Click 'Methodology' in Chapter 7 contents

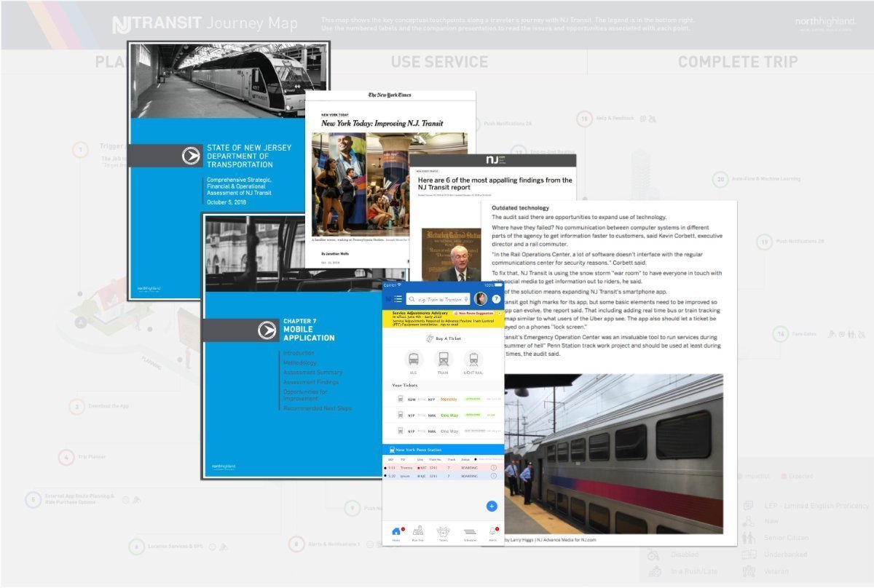(299, 363)
